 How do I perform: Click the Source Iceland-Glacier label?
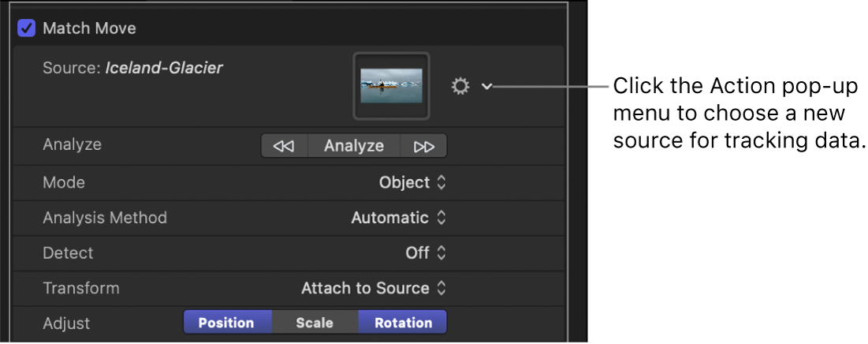tap(132, 69)
